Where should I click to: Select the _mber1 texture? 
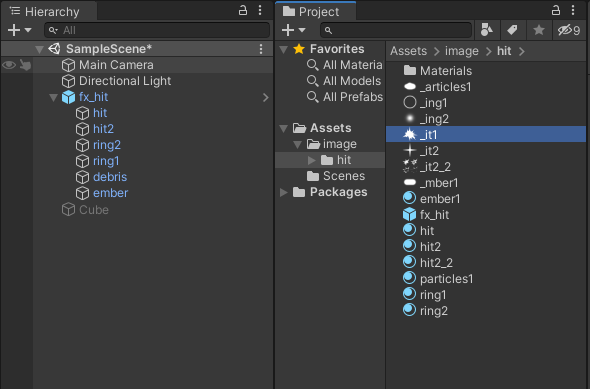(x=439, y=183)
